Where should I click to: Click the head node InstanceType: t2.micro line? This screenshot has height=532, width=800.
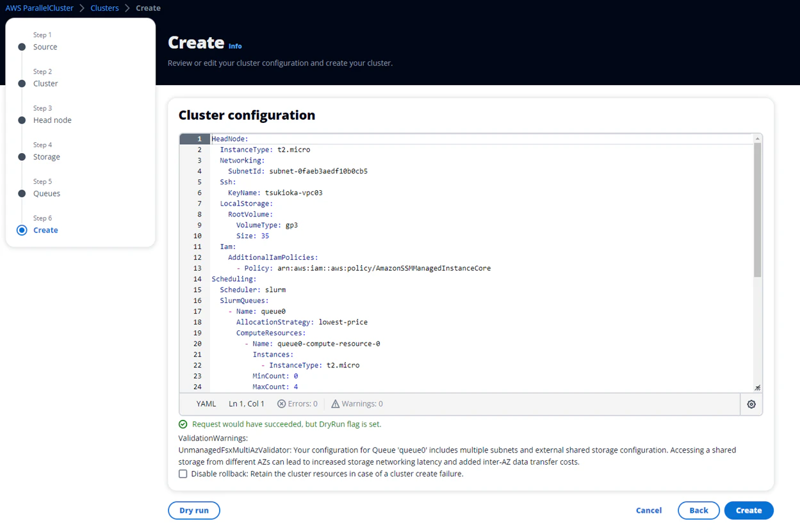click(x=265, y=150)
